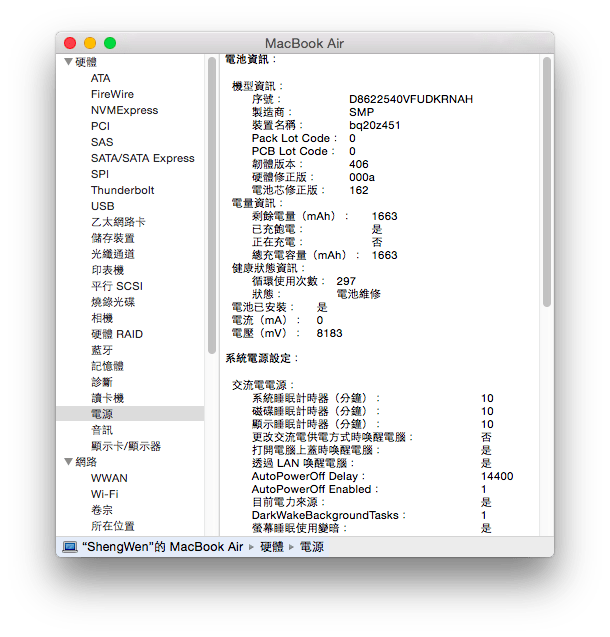Screen dimensions: 610x637
Task: Open the USB entry in sidebar
Action: click(102, 206)
